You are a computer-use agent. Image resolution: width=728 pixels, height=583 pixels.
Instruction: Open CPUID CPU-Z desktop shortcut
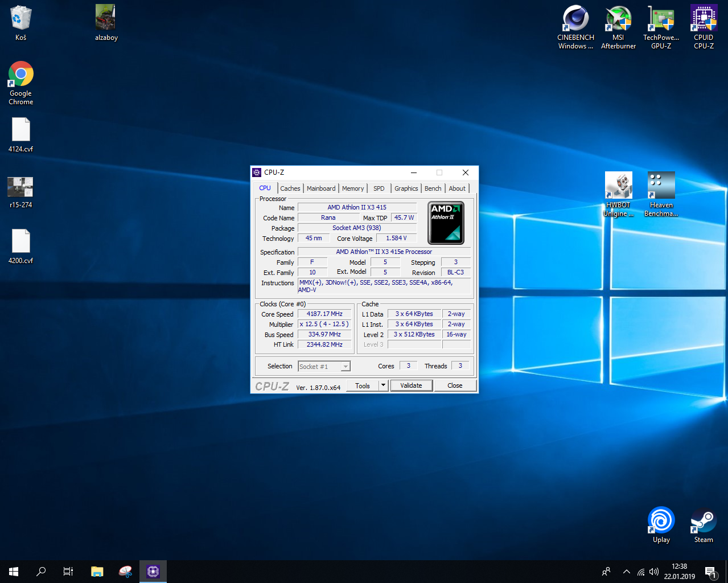coord(704,27)
